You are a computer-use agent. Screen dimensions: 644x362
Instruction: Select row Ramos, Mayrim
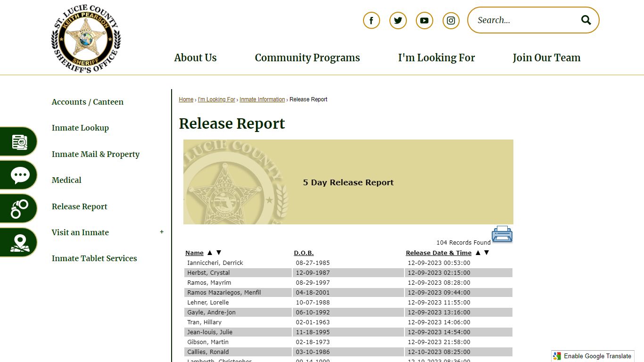point(348,283)
